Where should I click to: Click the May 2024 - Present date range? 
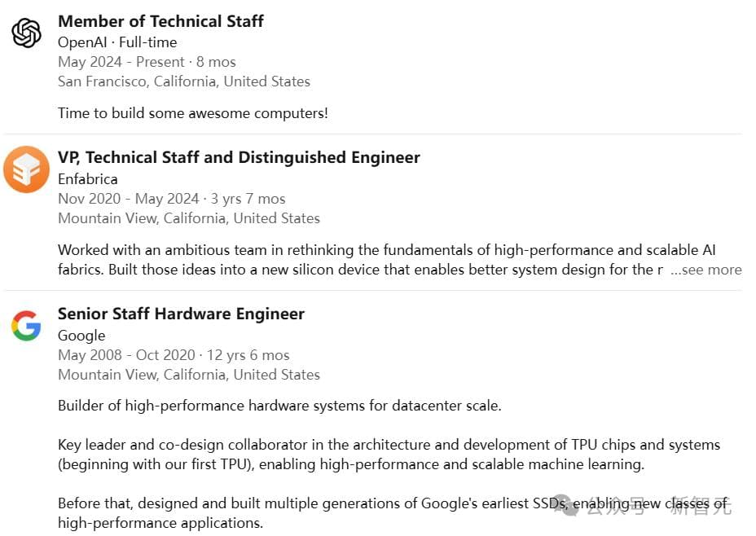147,62
